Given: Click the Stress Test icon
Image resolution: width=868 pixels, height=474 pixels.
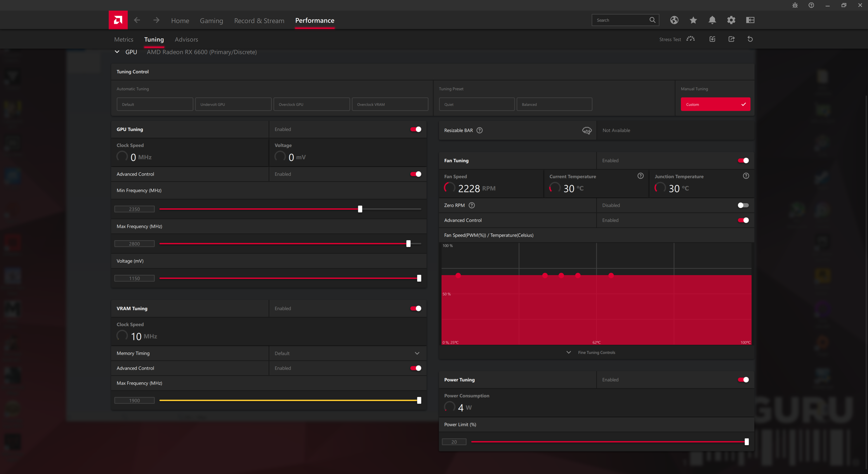Looking at the screenshot, I should pos(690,39).
